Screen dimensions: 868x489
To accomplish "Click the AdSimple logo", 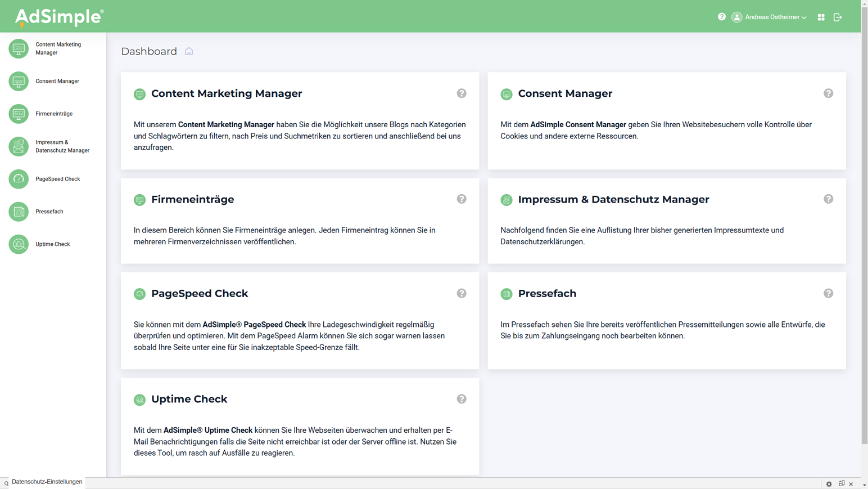I will 59,17.
